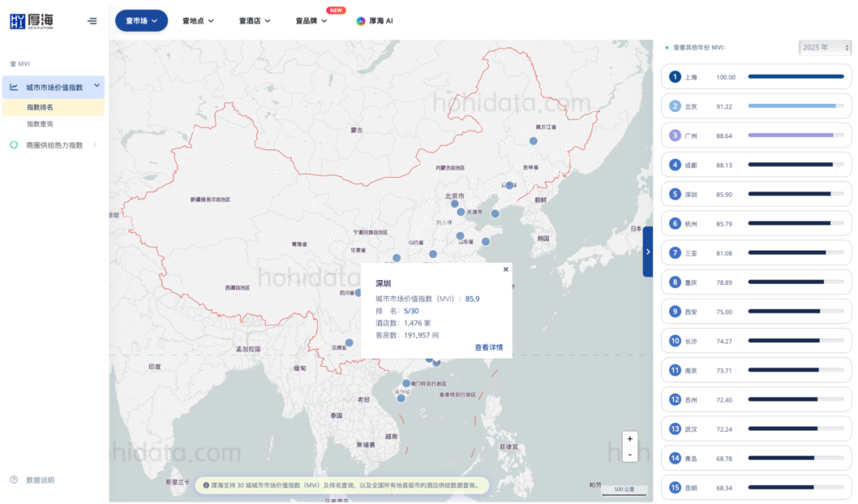Close the 深圳 popup with X
858x504 pixels.
(x=505, y=269)
